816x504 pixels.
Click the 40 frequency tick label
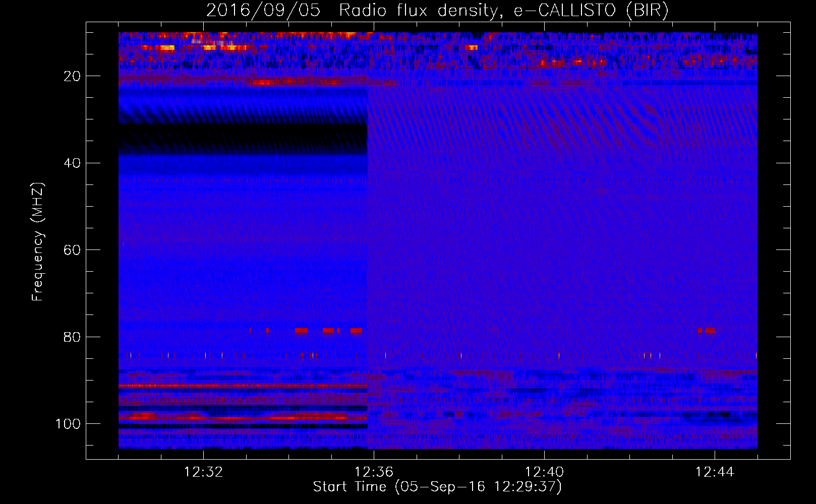point(72,163)
